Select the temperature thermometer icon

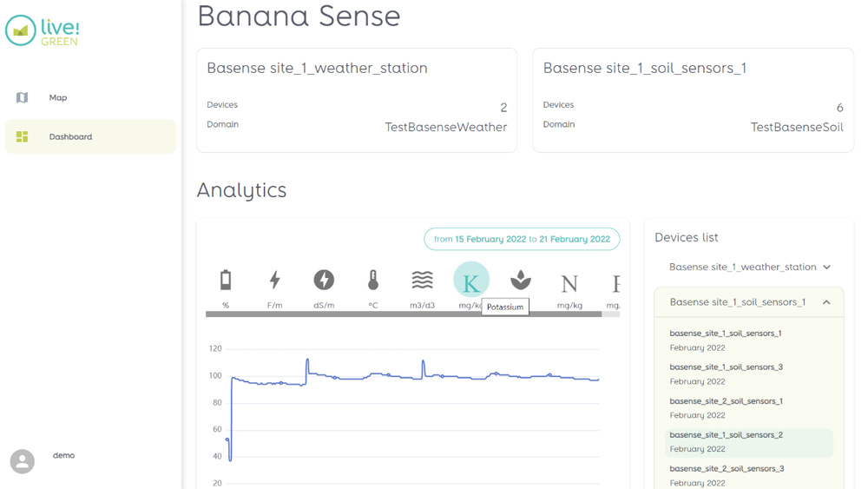[373, 281]
